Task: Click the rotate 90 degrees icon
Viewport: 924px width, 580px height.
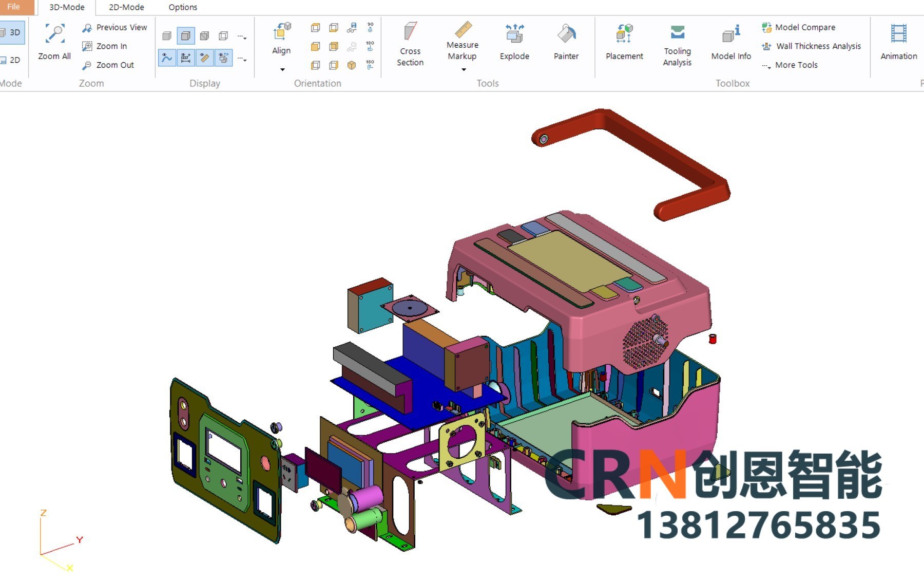Action: (x=370, y=28)
